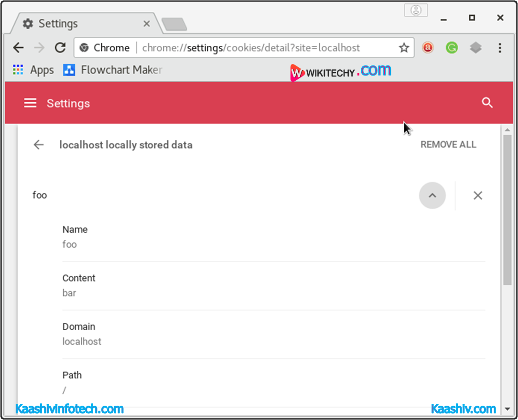The height and width of the screenshot is (420, 518).
Task: Open Chrome three-dot menu
Action: [x=500, y=48]
